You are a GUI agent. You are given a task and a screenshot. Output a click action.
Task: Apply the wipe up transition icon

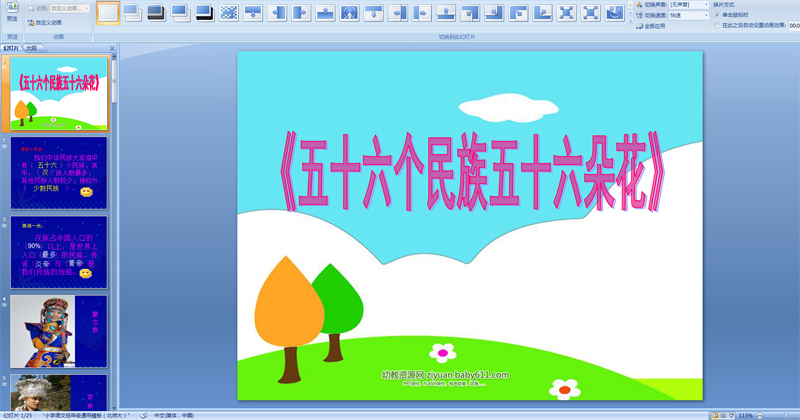325,12
